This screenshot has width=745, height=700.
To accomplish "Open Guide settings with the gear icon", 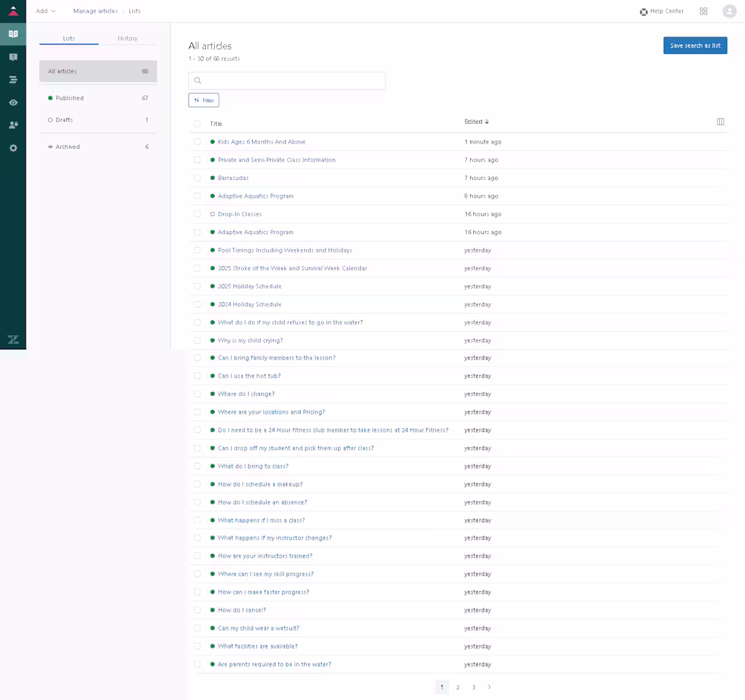I will point(13,148).
